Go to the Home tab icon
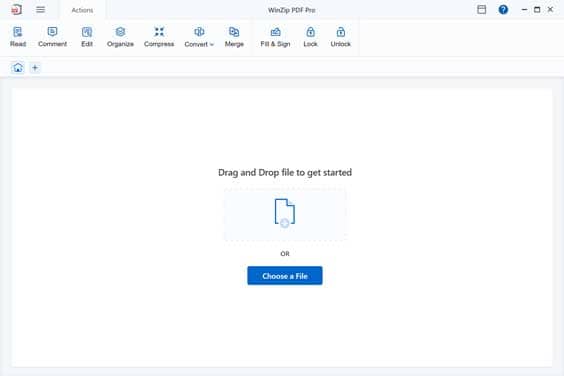The image size is (564, 376). [x=18, y=68]
